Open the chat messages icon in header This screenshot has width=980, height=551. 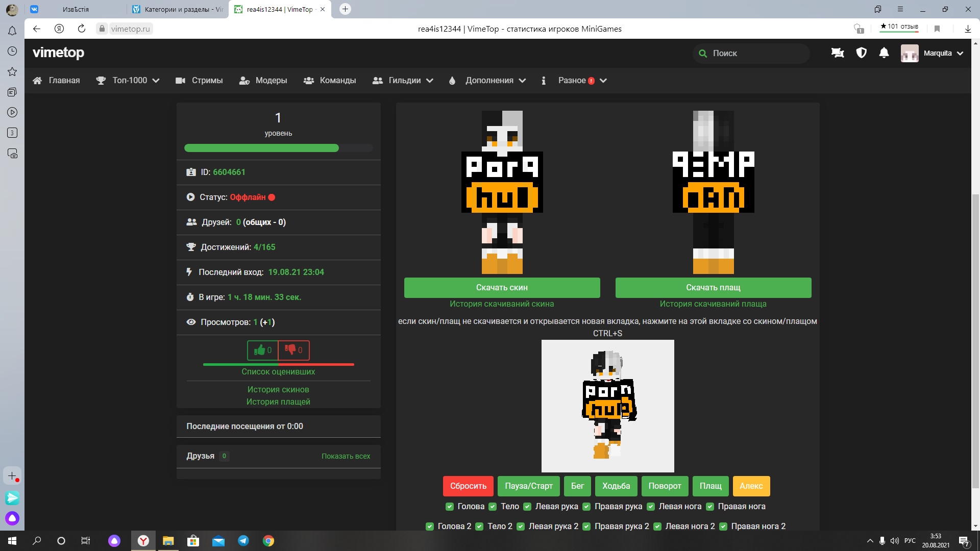pyautogui.click(x=837, y=53)
